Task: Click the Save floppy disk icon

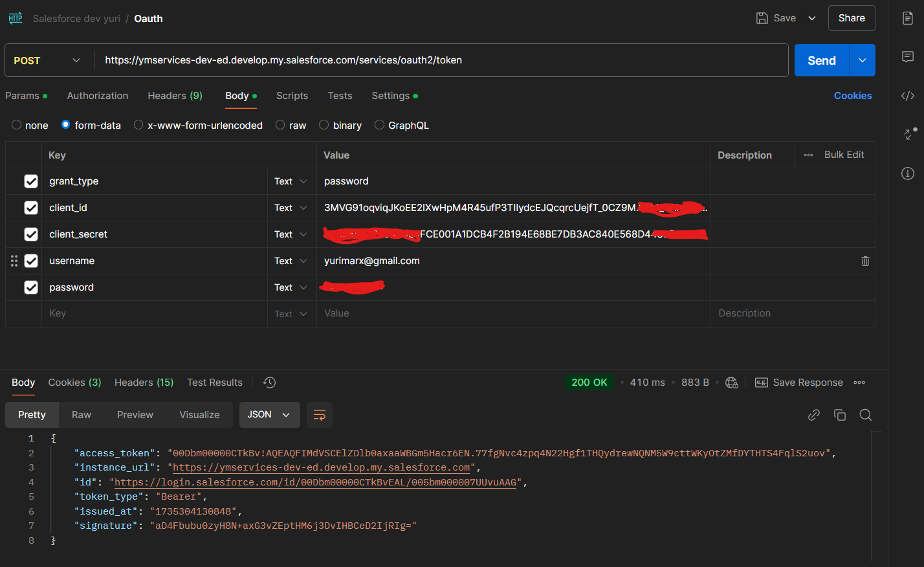Action: (762, 18)
